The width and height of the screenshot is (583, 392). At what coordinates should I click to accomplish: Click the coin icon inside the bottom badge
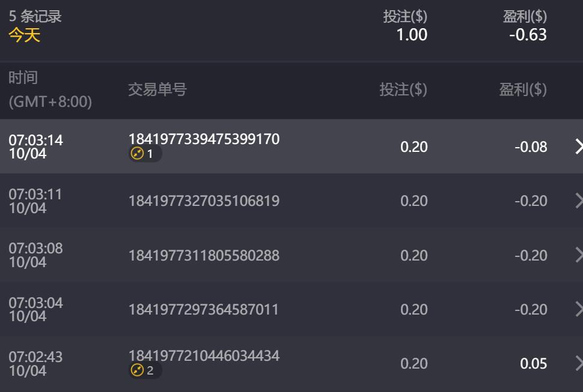[136, 372]
